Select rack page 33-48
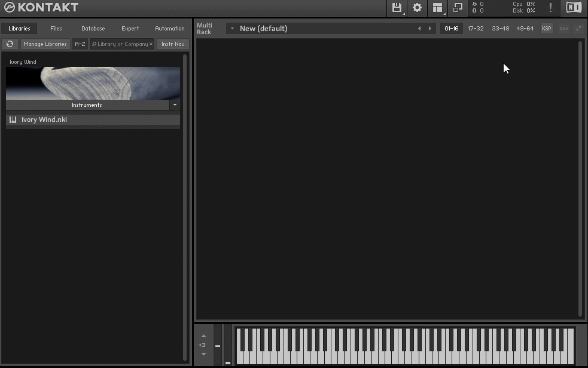 click(x=500, y=29)
